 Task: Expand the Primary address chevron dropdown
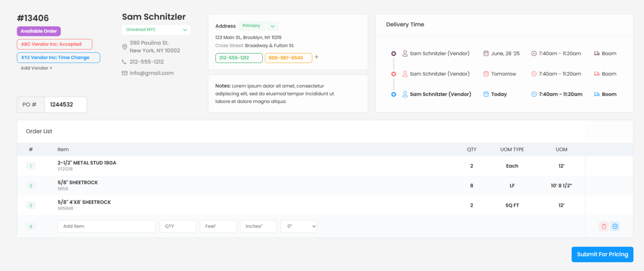click(x=273, y=26)
